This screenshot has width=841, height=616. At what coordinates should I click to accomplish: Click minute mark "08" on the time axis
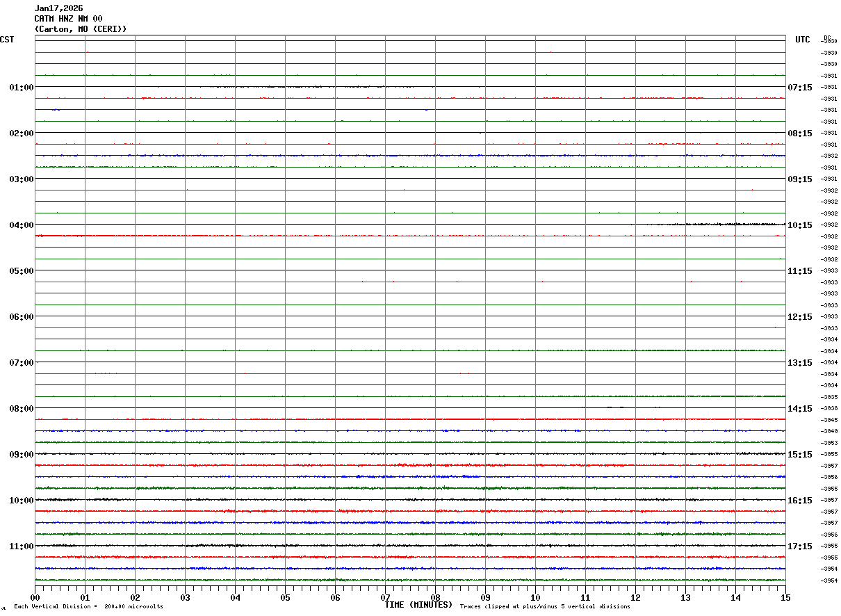[x=435, y=597]
